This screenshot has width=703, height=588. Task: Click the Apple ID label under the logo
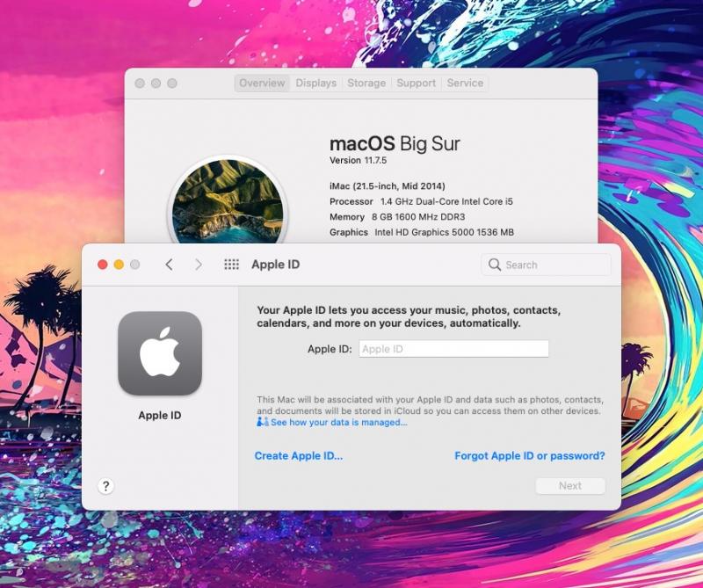point(160,416)
